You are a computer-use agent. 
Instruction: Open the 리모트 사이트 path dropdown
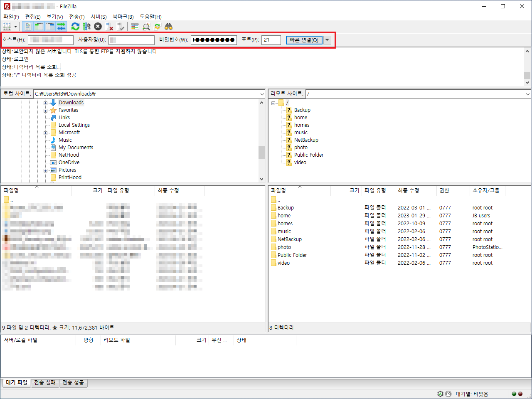[x=527, y=94]
